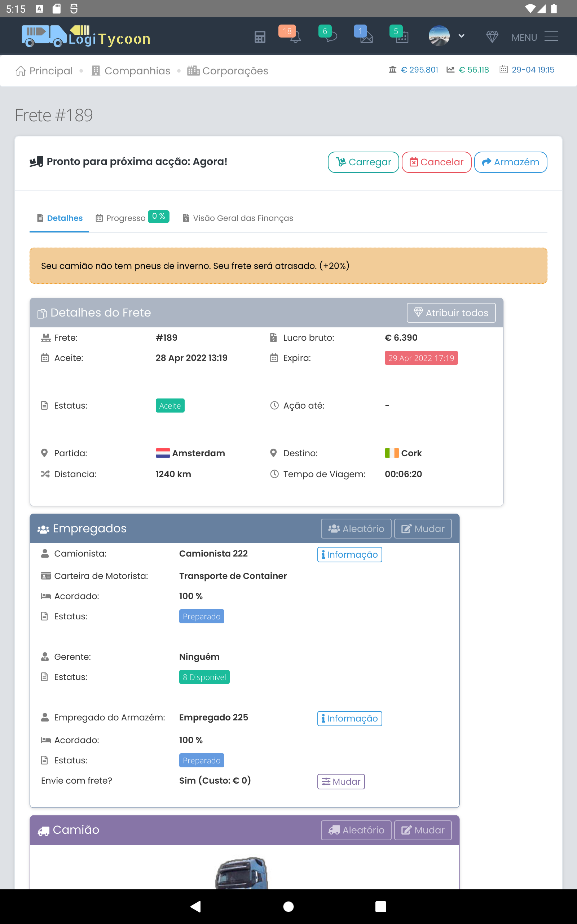Open notifications bell with 18 badge
577x924 pixels.
295,37
